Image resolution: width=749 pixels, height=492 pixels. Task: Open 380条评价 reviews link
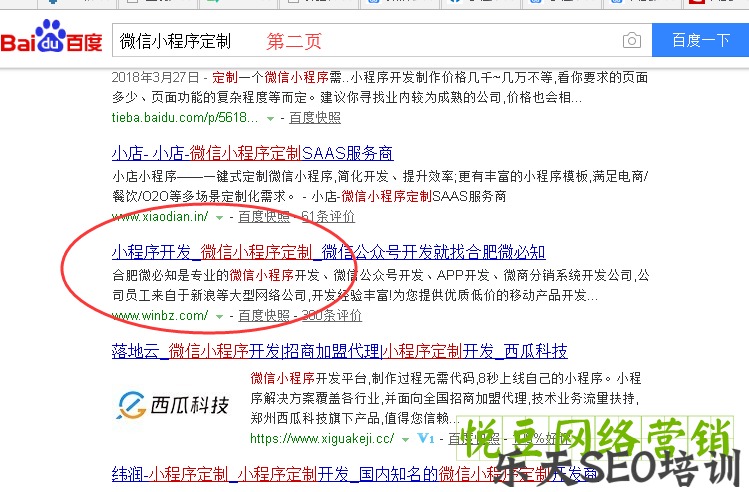332,316
